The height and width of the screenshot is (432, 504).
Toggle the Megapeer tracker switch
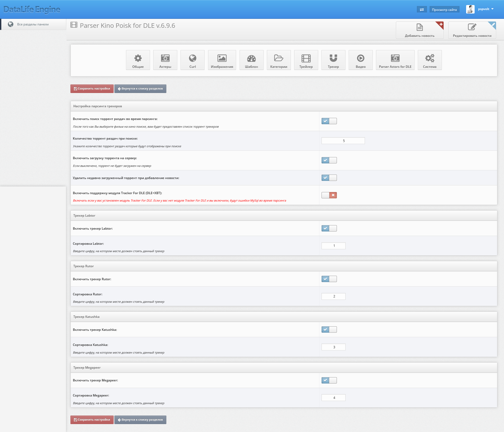point(329,380)
